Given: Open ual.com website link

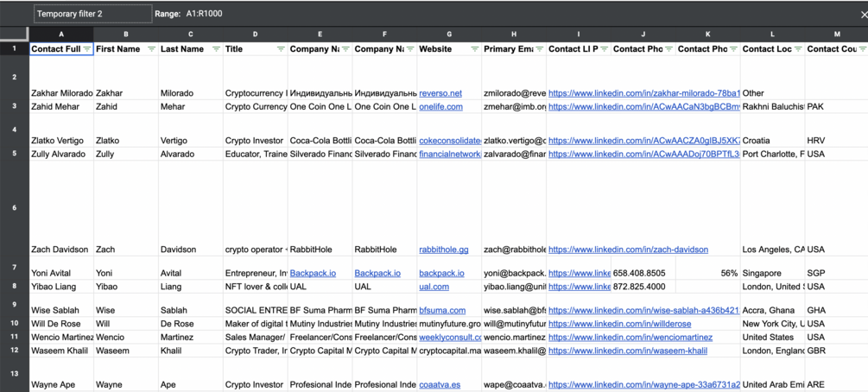Looking at the screenshot, I should pyautogui.click(x=434, y=287).
